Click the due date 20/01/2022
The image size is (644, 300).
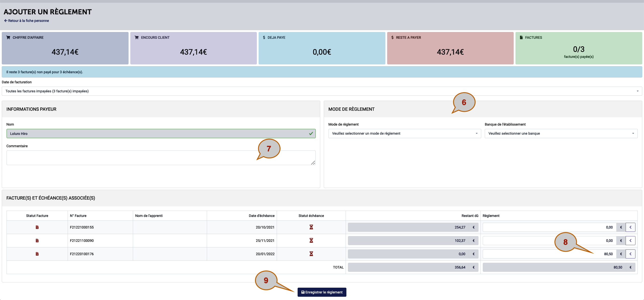pos(265,254)
